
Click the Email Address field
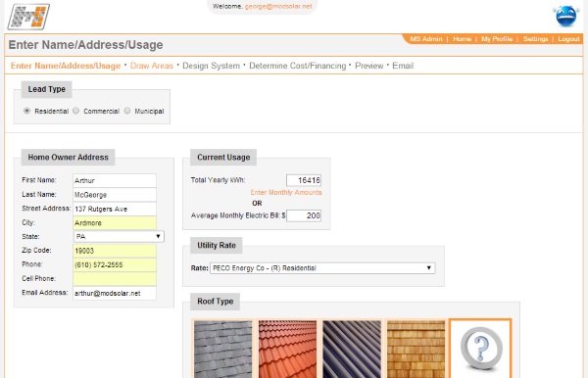(115, 294)
